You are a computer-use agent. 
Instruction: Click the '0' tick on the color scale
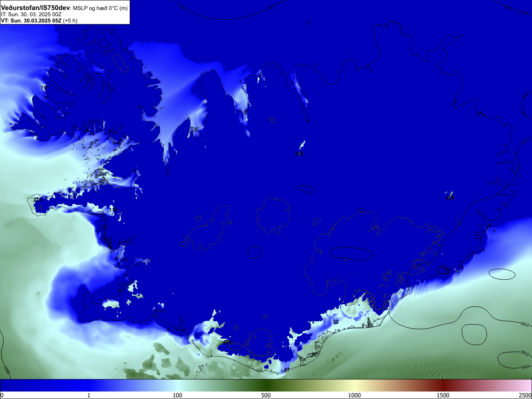pos(2,395)
